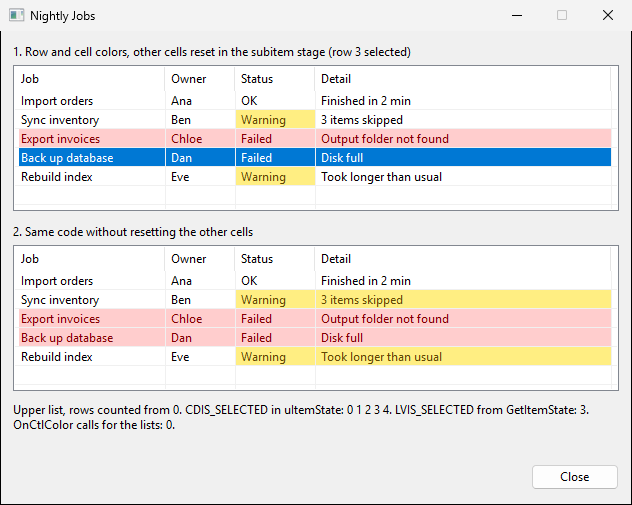The image size is (632, 505).
Task: Click the Owner column header in upper list
Action: 200,79
